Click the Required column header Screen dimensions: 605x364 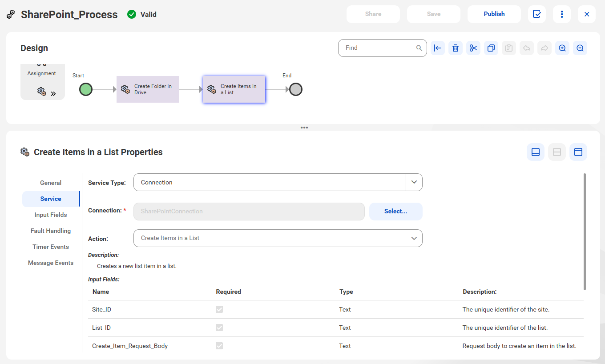tap(229, 292)
